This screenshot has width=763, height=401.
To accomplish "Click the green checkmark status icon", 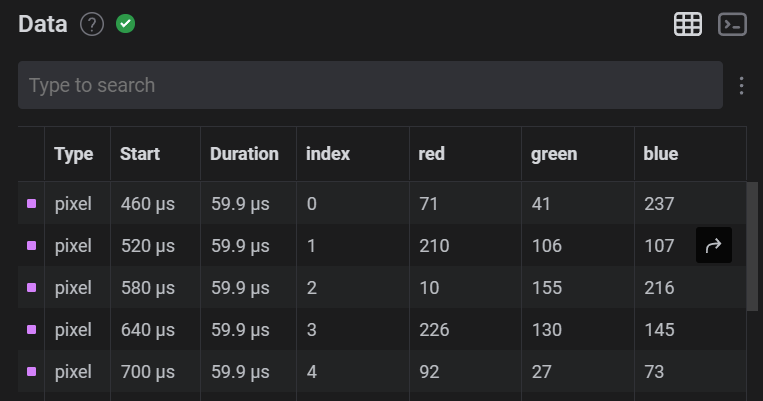I will pos(126,24).
